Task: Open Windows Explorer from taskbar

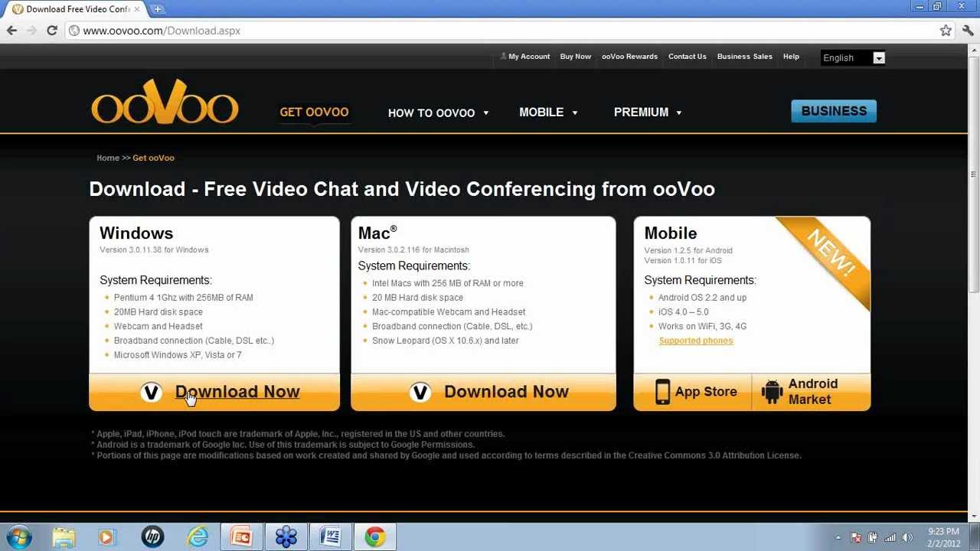Action: tap(64, 537)
